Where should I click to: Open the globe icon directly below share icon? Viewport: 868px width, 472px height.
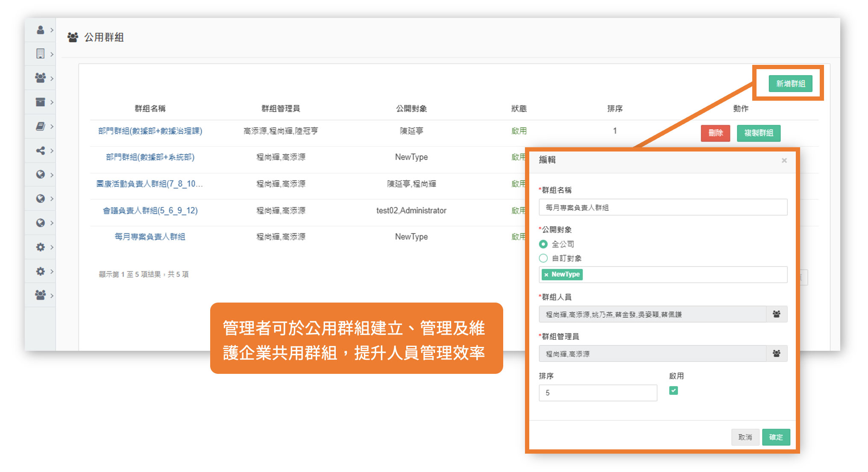[40, 175]
